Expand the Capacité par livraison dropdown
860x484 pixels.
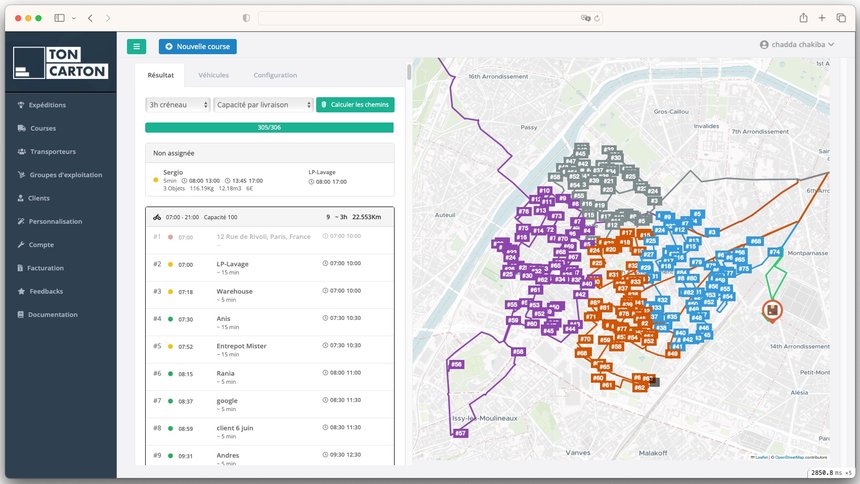pos(263,105)
